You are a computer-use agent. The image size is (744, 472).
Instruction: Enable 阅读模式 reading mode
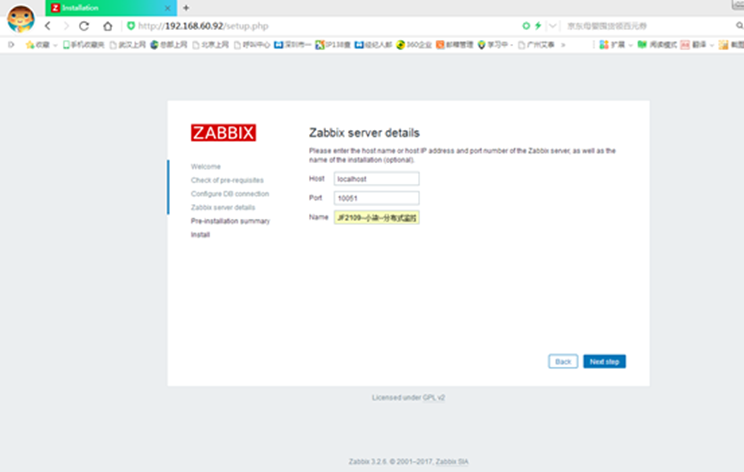pyautogui.click(x=657, y=45)
